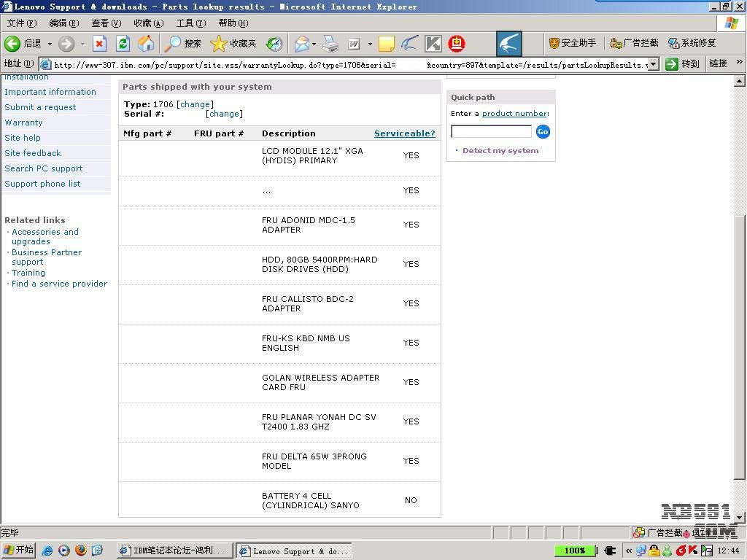The height and width of the screenshot is (560, 747).
Task: Expand the Mail button dropdown arrow
Action: pos(314,44)
